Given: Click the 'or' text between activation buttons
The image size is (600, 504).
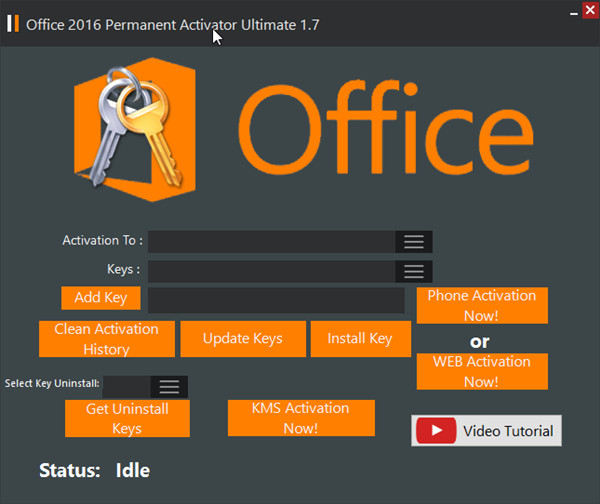Looking at the screenshot, I should click(x=479, y=341).
